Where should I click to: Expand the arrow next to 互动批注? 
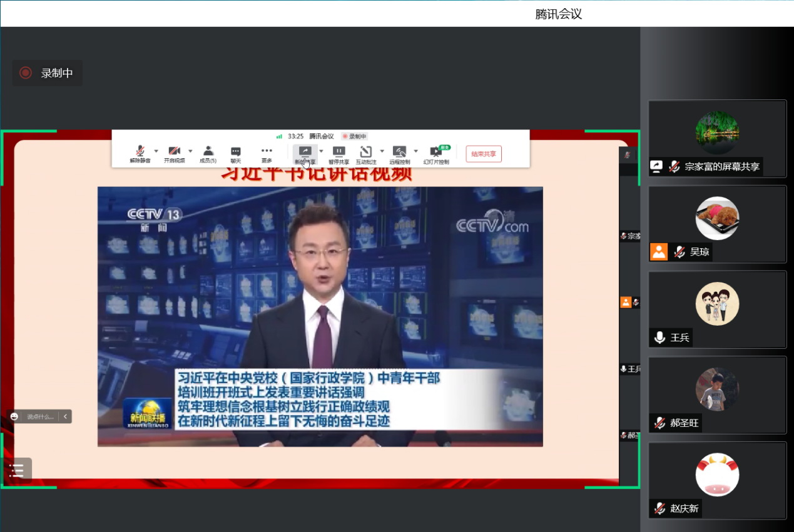pos(382,151)
